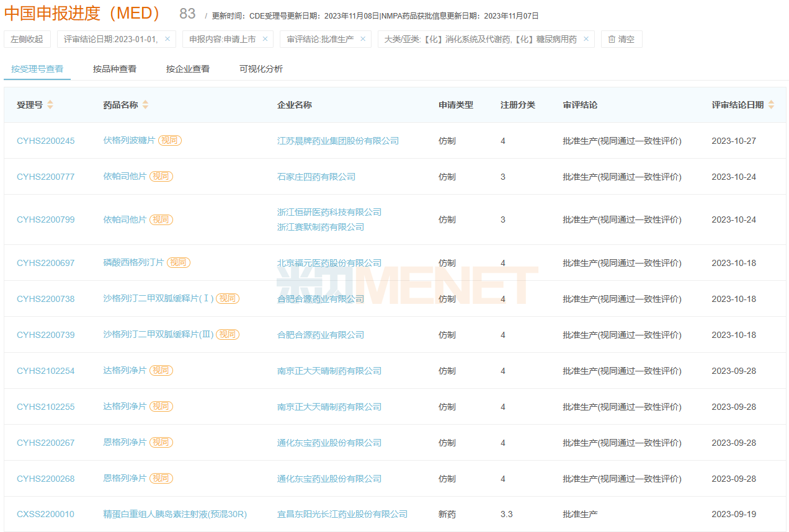Viewport: 789px width, 532px height.
Task: Click the 视同 badge next to 伏格列波糖片
Action: tap(169, 141)
